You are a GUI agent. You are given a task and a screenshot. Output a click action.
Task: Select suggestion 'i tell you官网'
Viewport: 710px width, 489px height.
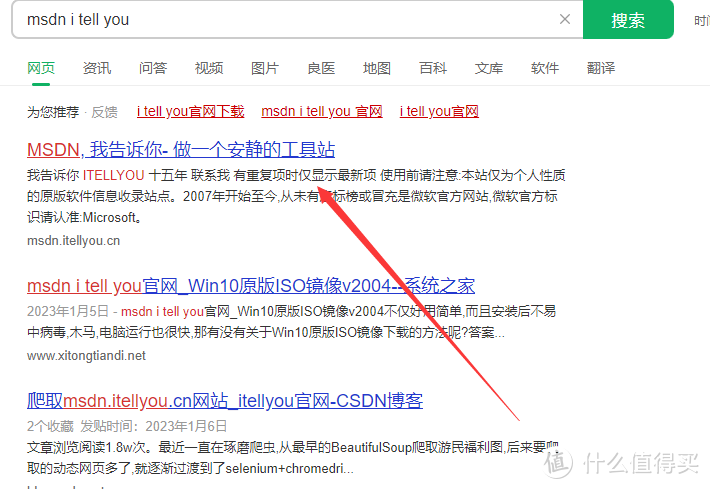(x=439, y=111)
